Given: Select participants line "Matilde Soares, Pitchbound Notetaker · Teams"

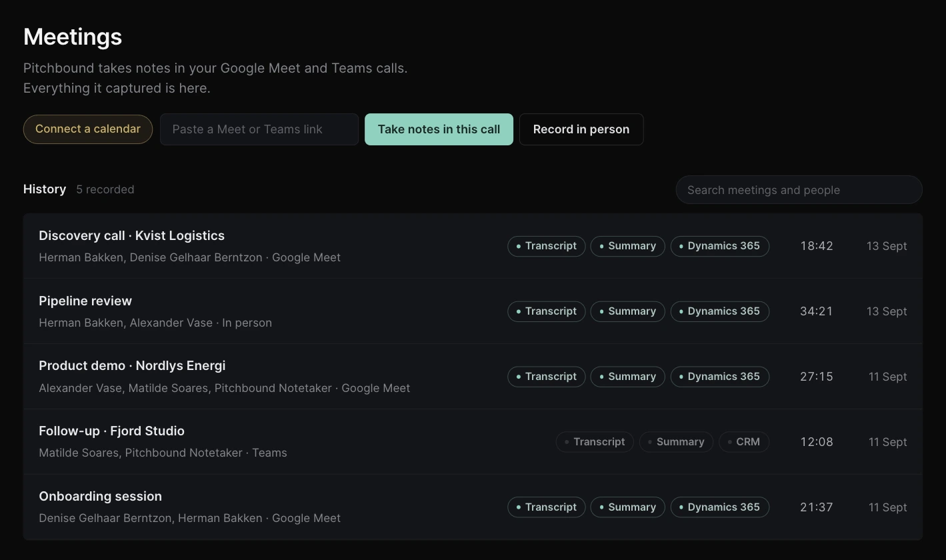Looking at the screenshot, I should [163, 453].
